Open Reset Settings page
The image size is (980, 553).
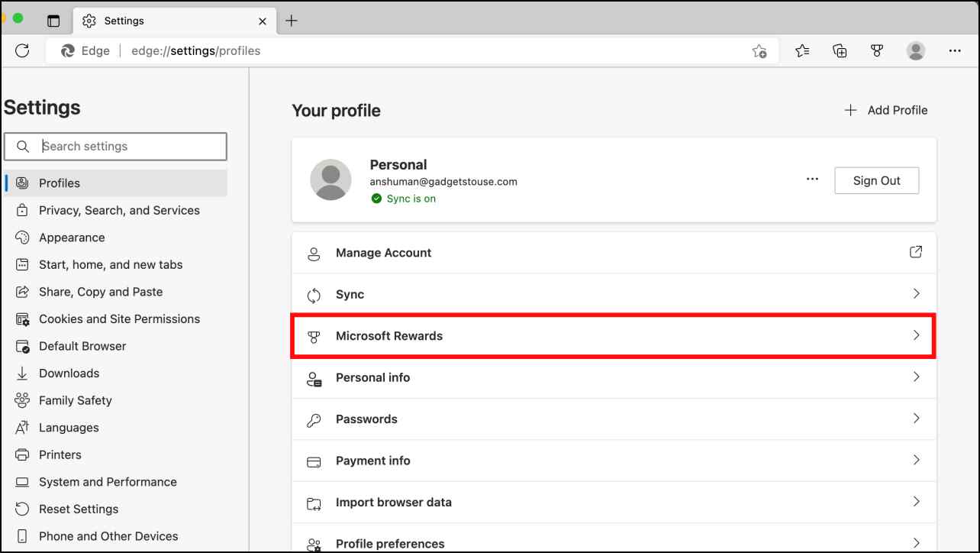(x=115, y=509)
